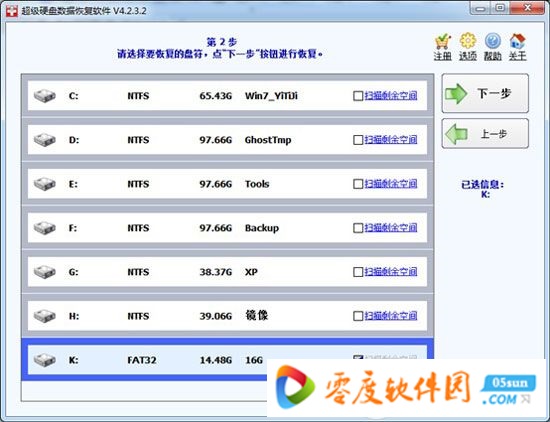Screen dimensions: 550x422
Task: Click the 第 2 步 heading
Action: pos(222,42)
